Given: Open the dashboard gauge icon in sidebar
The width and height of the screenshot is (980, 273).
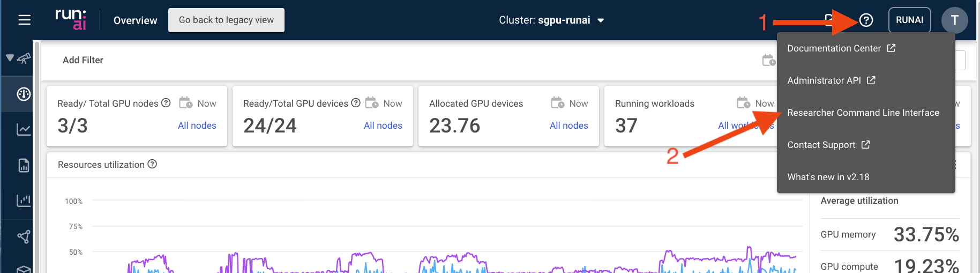Looking at the screenshot, I should [x=24, y=94].
